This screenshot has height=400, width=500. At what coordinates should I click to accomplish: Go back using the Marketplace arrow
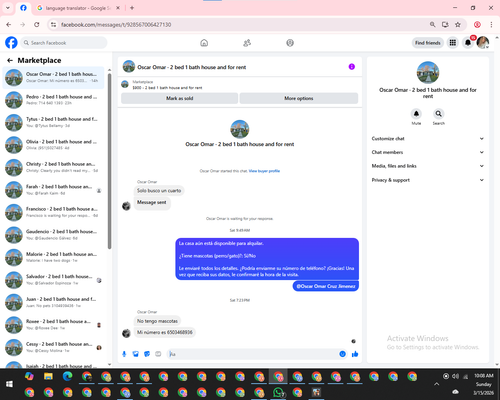pos(10,60)
